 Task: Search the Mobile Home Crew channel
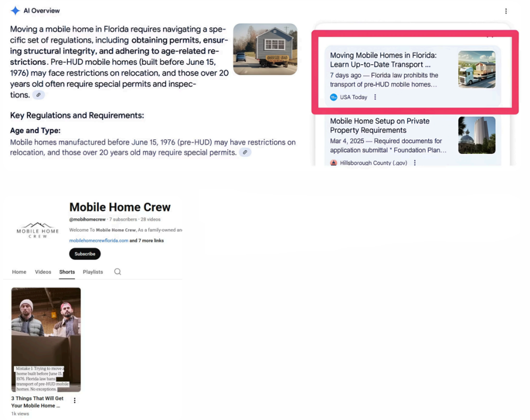point(117,271)
